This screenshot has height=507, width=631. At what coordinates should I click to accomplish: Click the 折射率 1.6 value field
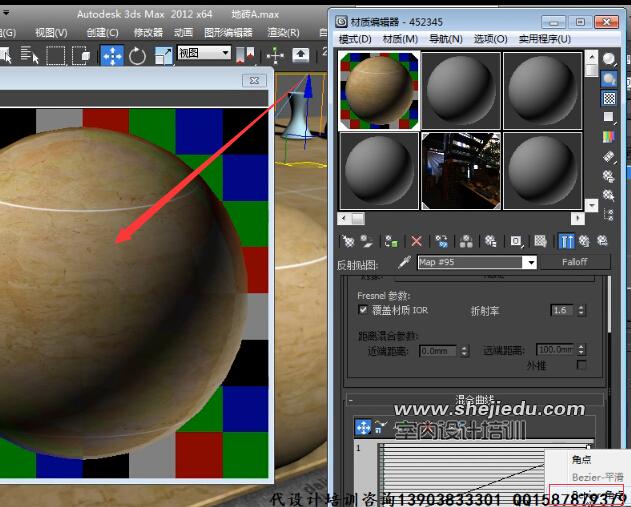562,310
